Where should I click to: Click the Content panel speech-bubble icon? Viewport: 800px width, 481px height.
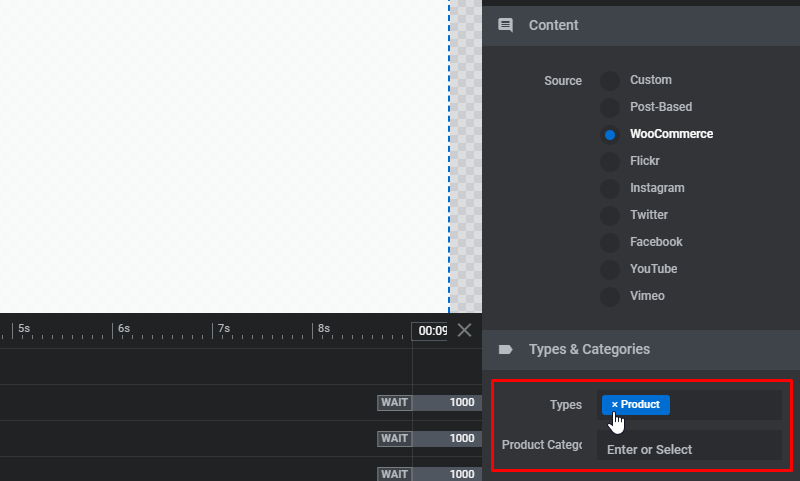tap(506, 25)
